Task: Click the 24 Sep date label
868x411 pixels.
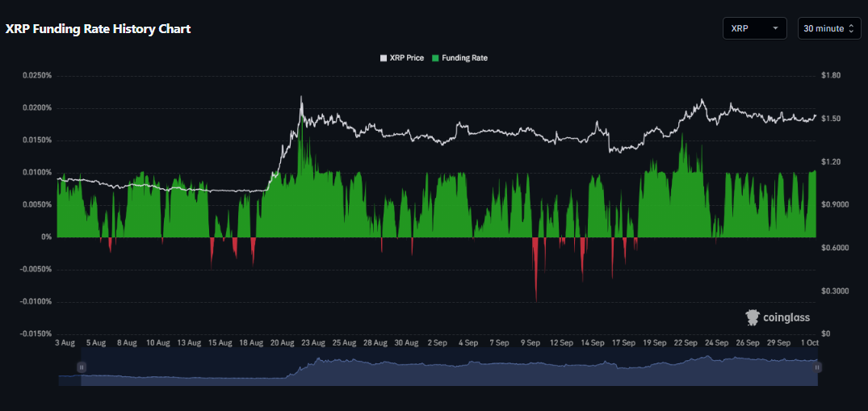Action: click(x=717, y=343)
